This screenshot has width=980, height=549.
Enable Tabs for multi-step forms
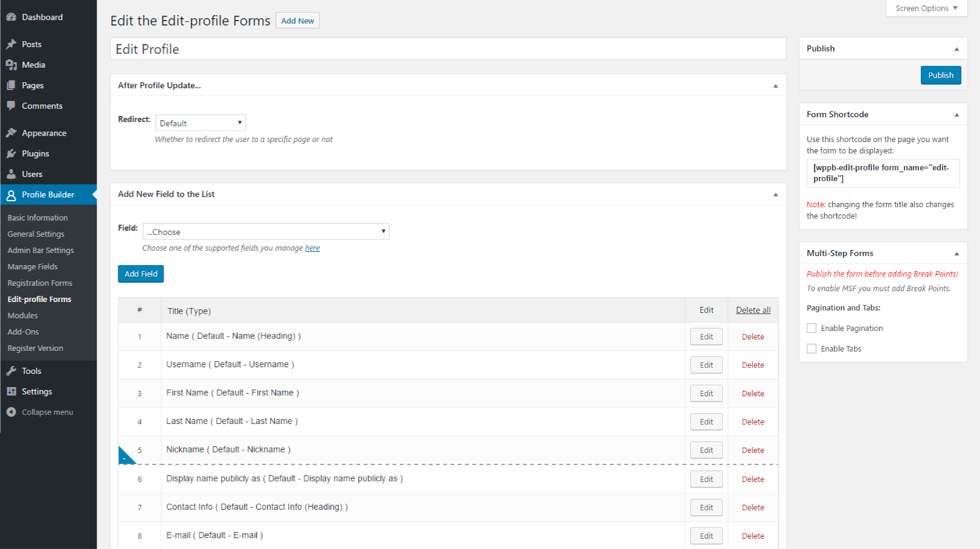(812, 348)
